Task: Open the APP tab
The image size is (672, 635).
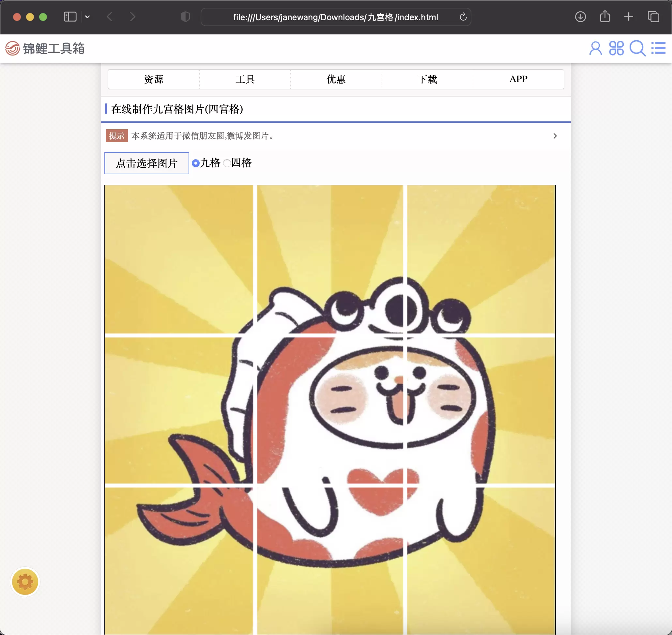Action: pyautogui.click(x=518, y=79)
